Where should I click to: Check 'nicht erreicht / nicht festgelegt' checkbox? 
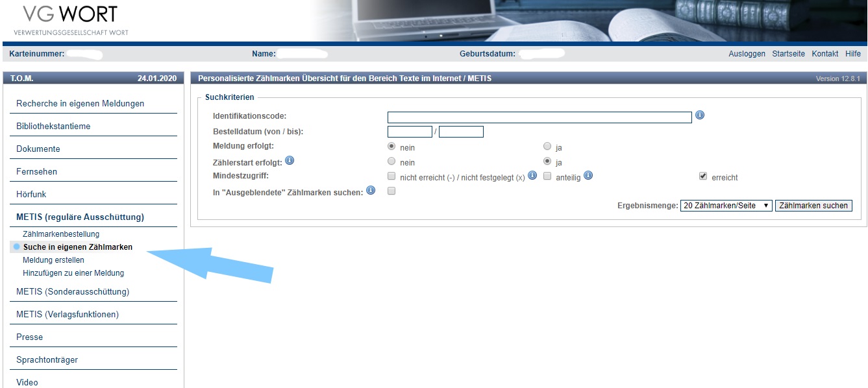point(391,176)
